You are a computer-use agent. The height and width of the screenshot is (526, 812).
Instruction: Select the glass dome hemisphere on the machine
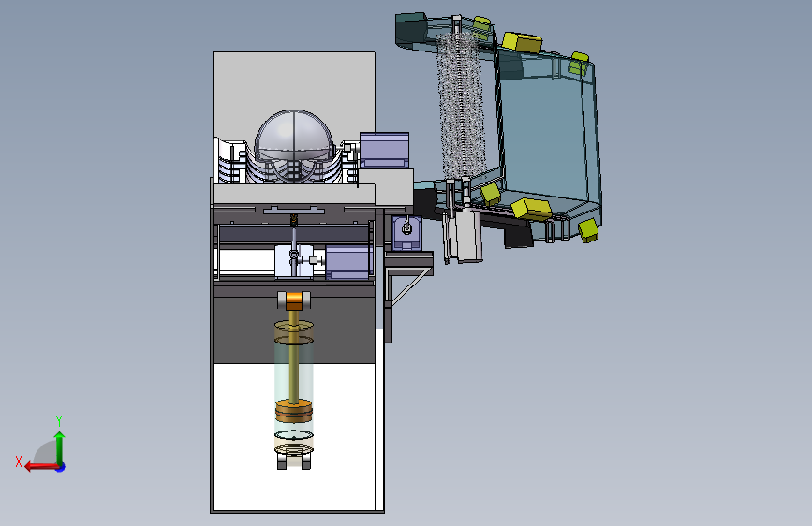(x=294, y=135)
